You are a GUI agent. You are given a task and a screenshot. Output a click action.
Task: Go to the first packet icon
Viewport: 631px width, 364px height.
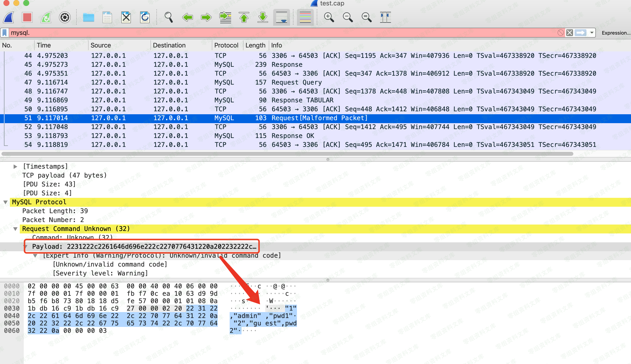(x=244, y=17)
